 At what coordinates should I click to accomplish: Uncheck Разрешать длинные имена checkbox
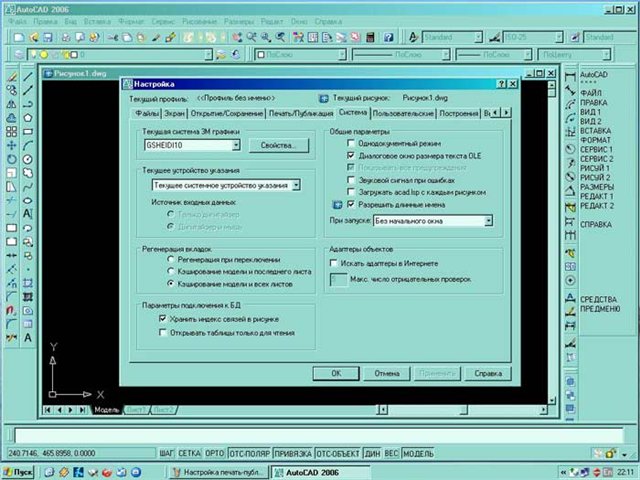pyautogui.click(x=351, y=204)
